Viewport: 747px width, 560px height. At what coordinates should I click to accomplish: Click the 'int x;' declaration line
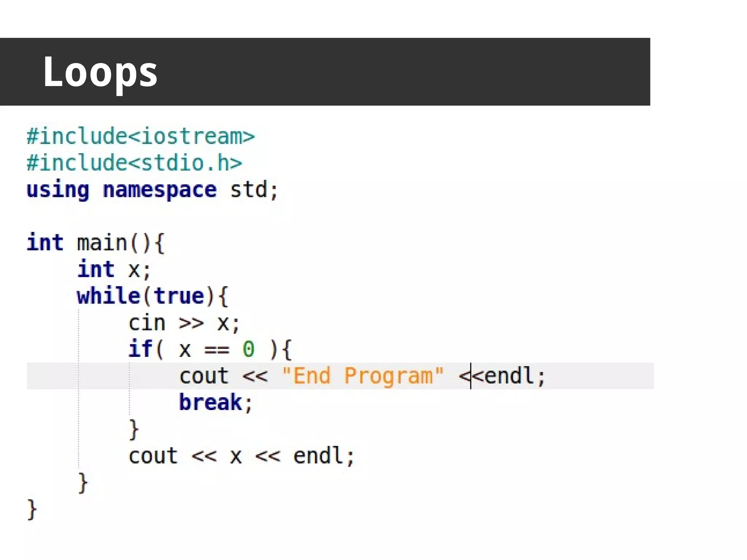114,270
